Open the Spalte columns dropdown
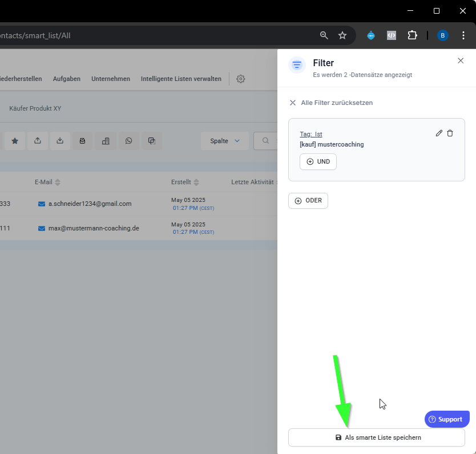This screenshot has width=476, height=454. tap(225, 141)
